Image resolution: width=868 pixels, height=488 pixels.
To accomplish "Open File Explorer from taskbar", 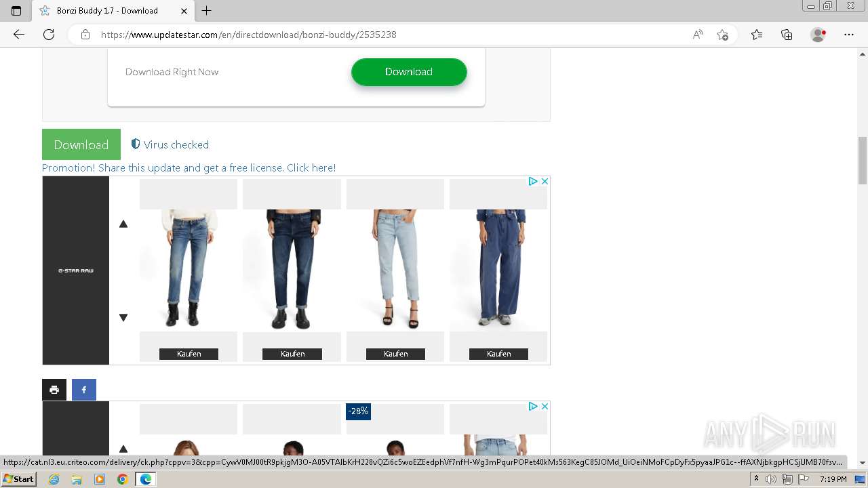I will (x=77, y=479).
